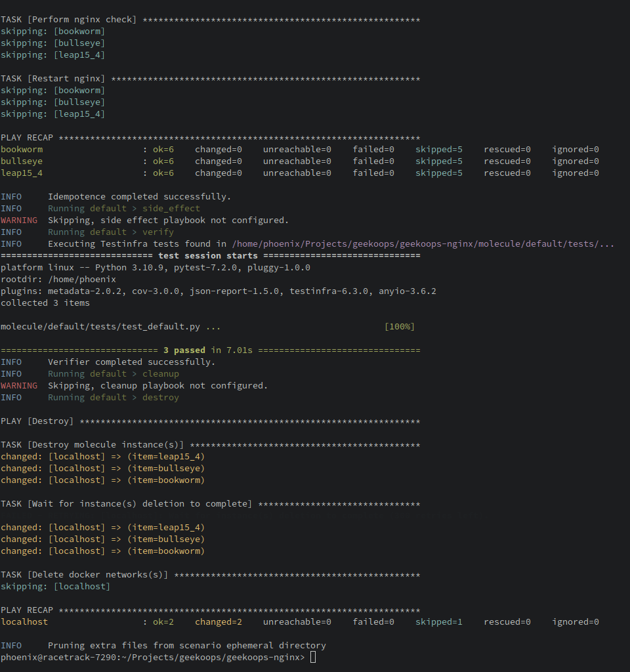Click the molecule/default/tests/test_default.py file name
The image size is (630, 672).
(x=103, y=327)
